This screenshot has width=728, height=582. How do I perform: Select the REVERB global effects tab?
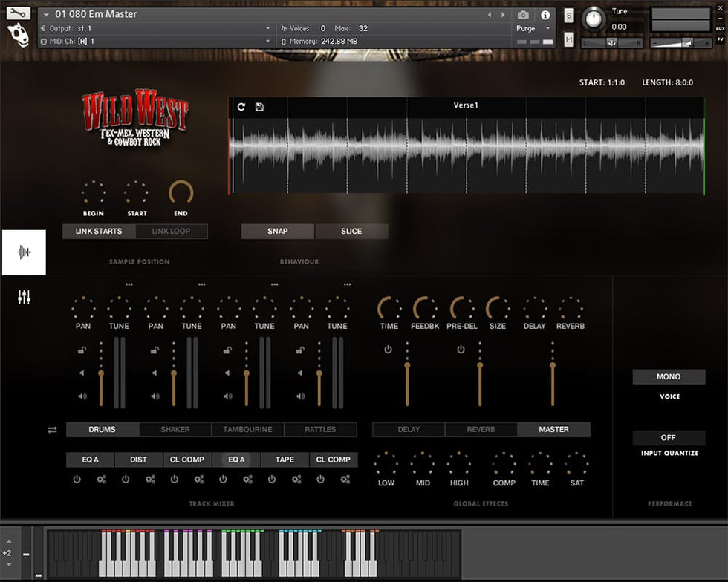481,429
